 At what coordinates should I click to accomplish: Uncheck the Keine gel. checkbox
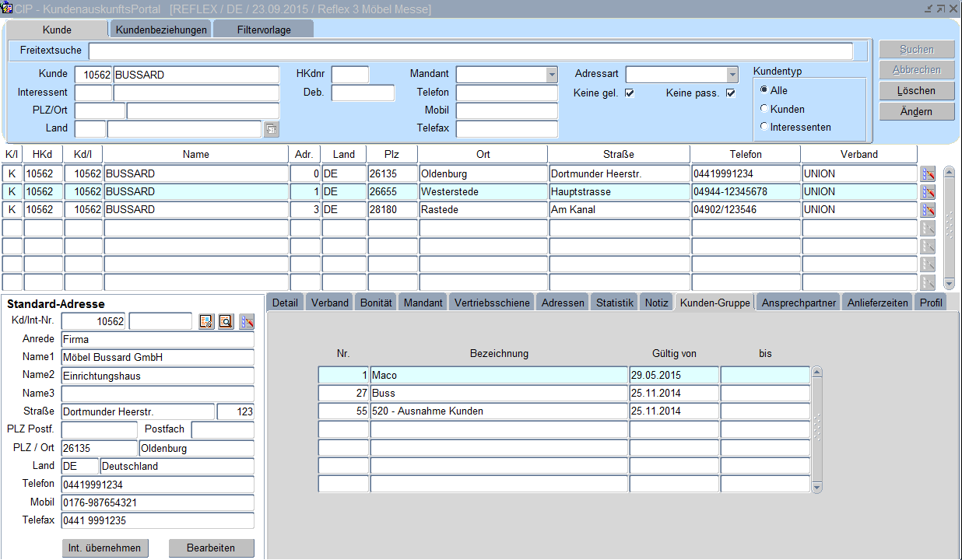630,94
